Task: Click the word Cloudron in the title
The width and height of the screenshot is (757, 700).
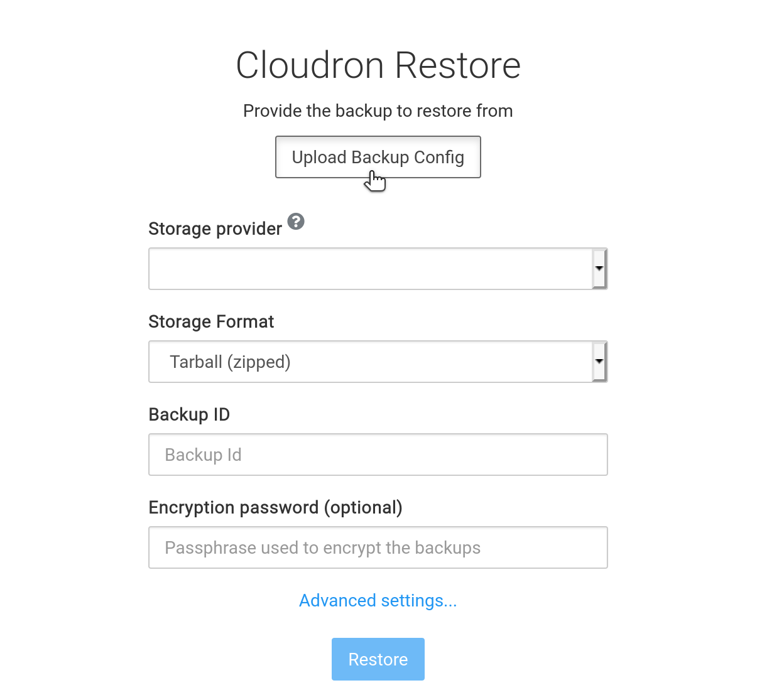Action: tap(310, 65)
